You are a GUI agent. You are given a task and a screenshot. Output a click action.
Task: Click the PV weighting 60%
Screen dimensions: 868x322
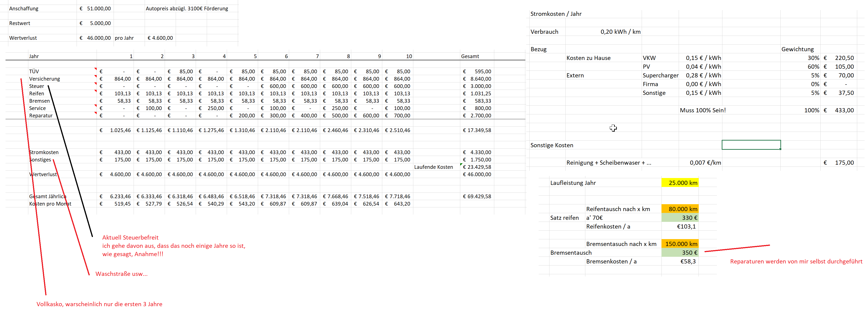813,67
